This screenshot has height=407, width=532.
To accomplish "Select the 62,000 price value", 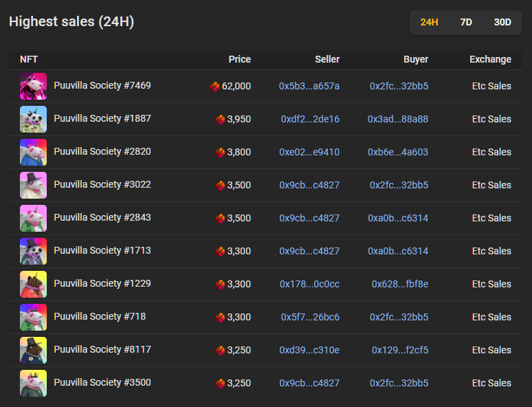I will coord(236,86).
